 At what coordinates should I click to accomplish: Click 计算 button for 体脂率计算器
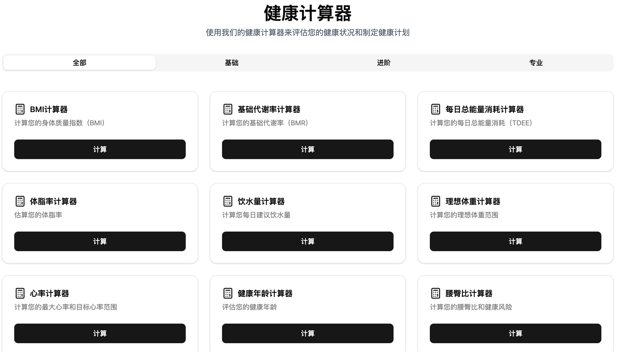[100, 241]
